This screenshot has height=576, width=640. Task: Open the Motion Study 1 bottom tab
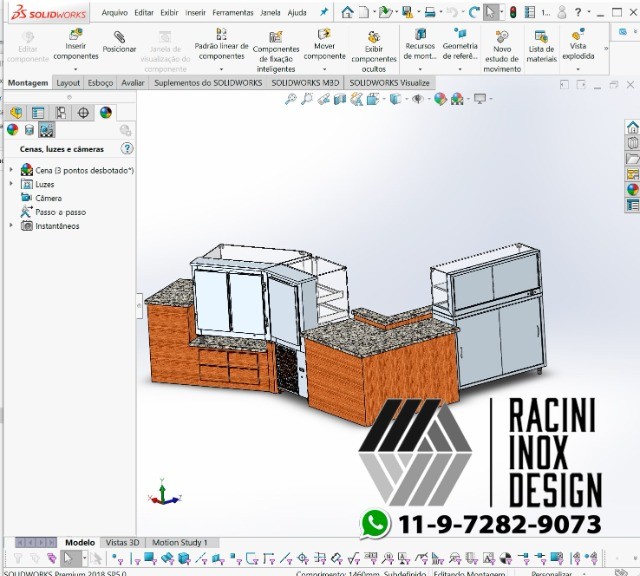pyautogui.click(x=180, y=543)
